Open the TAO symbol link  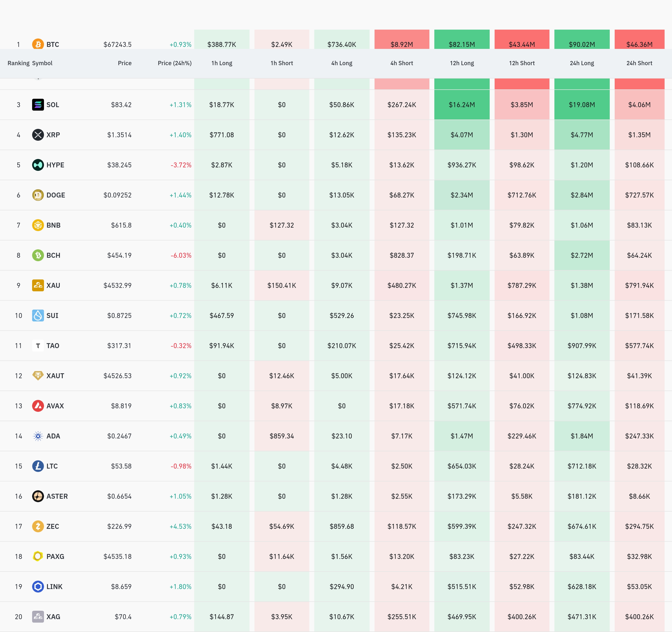click(x=53, y=346)
